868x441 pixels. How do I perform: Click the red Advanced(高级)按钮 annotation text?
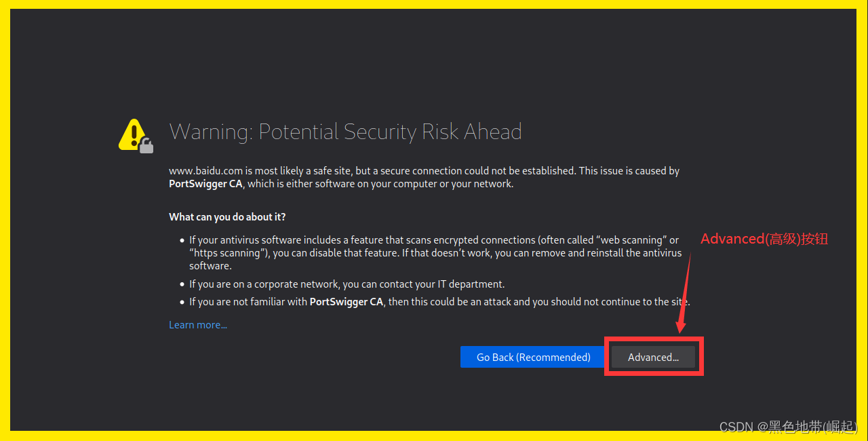[x=764, y=238]
